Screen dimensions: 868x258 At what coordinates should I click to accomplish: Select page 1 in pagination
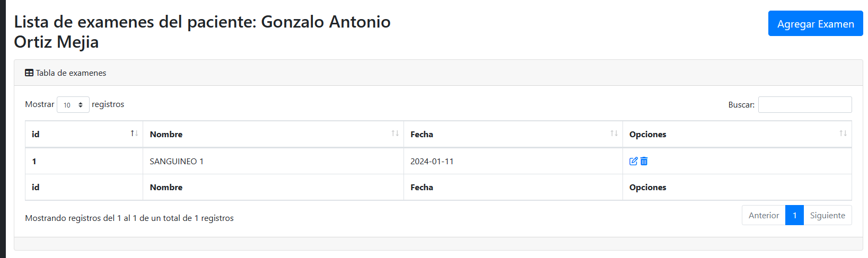(794, 215)
